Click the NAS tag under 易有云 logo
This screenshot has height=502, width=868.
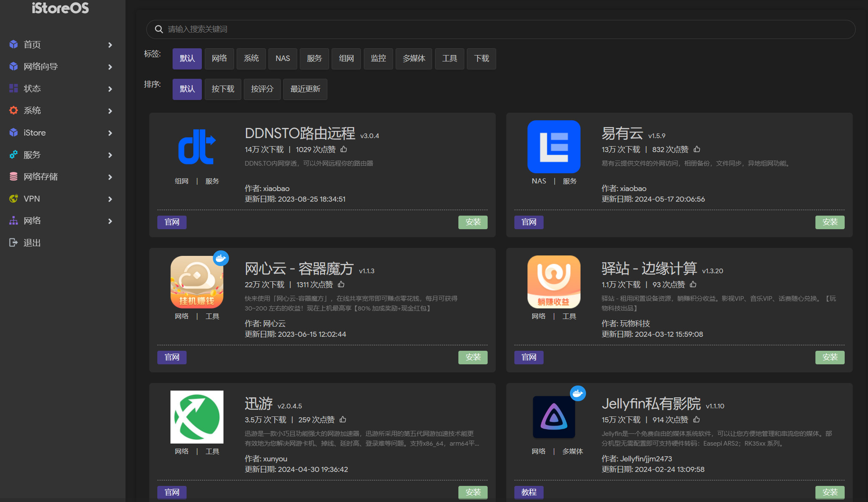(539, 181)
